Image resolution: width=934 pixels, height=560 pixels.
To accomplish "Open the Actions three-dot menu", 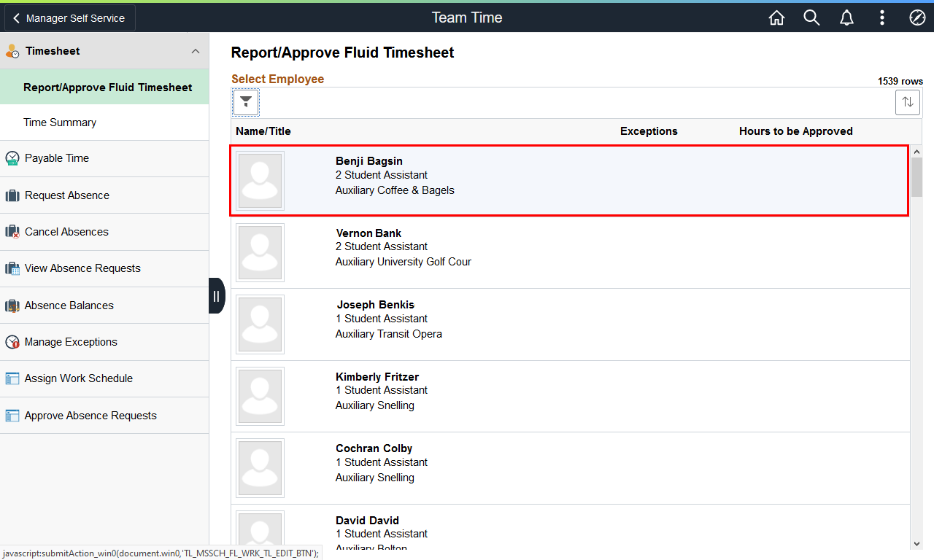I will click(882, 18).
